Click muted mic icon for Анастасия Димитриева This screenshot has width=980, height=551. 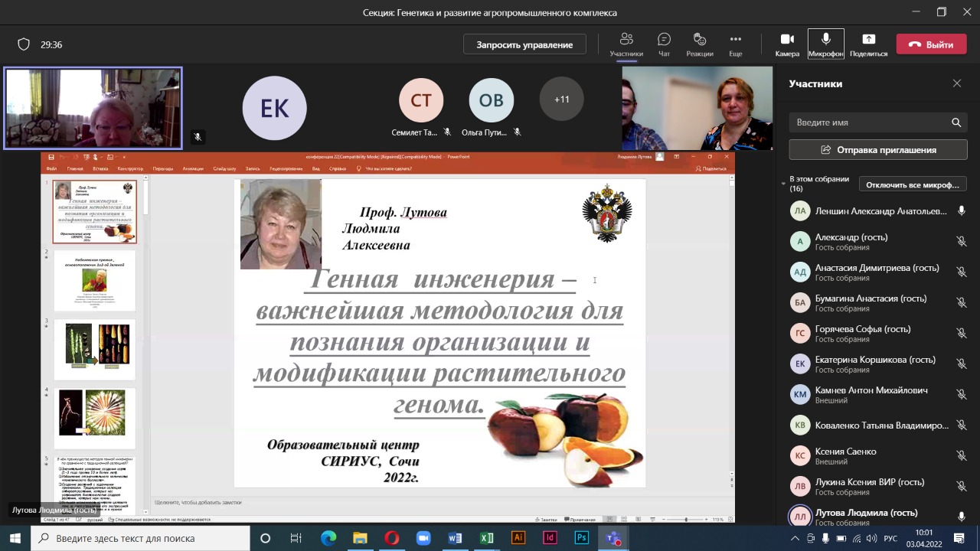pyautogui.click(x=961, y=272)
